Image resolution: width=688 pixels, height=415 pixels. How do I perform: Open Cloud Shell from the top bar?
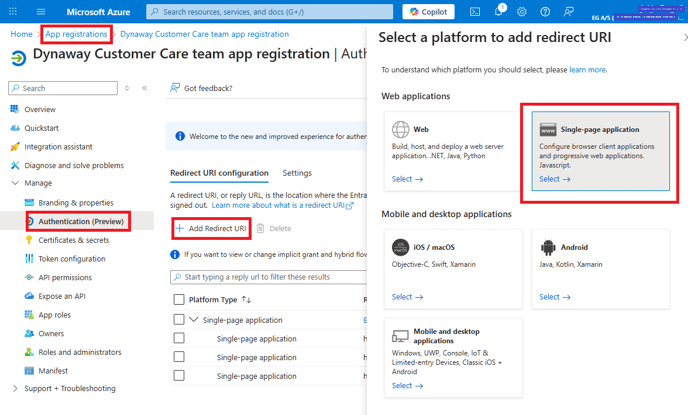click(x=475, y=12)
